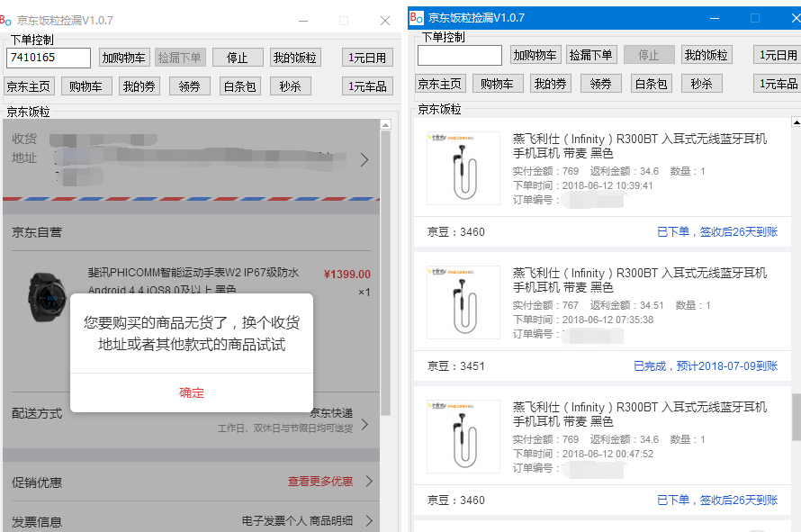Click the scrollbar up arrow in right window
The height and width of the screenshot is (532, 801).
(x=796, y=122)
